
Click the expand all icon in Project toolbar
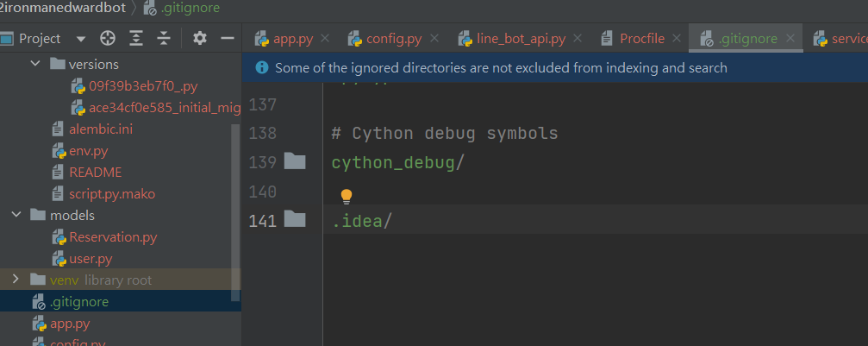pos(136,39)
